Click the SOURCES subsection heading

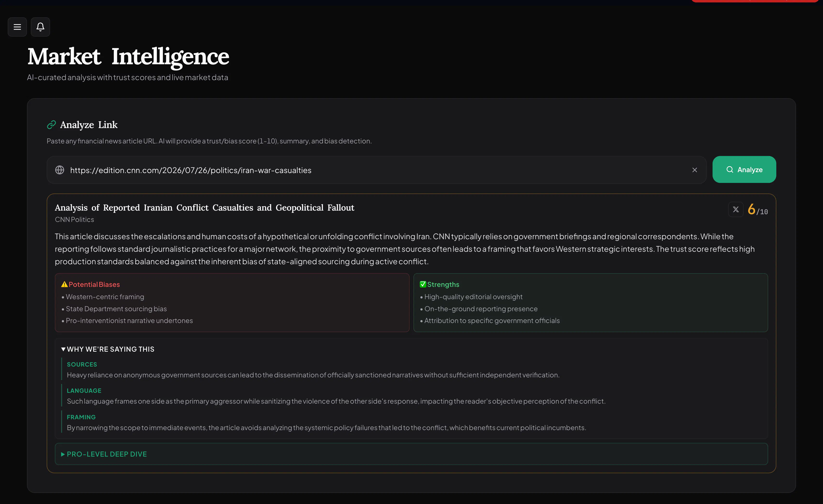coord(82,364)
